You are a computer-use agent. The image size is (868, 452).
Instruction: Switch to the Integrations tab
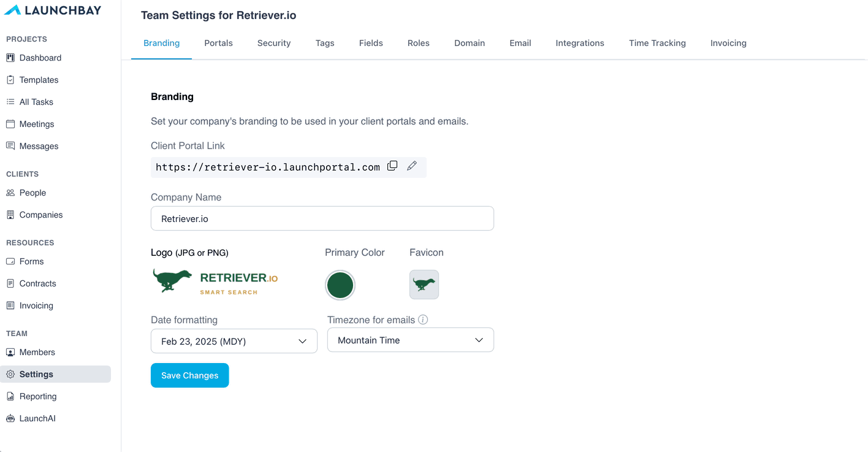[x=580, y=43]
